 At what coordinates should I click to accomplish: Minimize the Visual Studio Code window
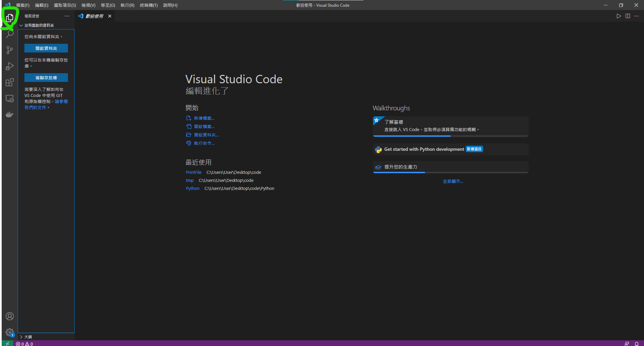point(606,5)
